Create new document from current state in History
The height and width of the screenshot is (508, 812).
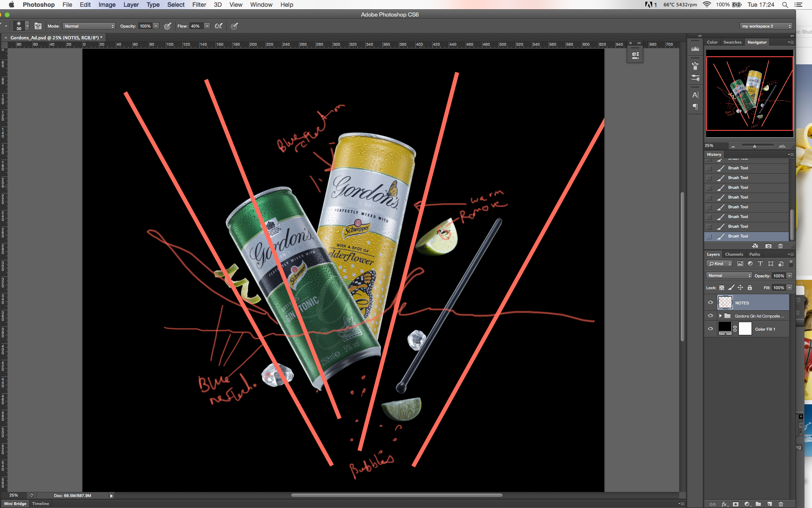pyautogui.click(x=755, y=246)
